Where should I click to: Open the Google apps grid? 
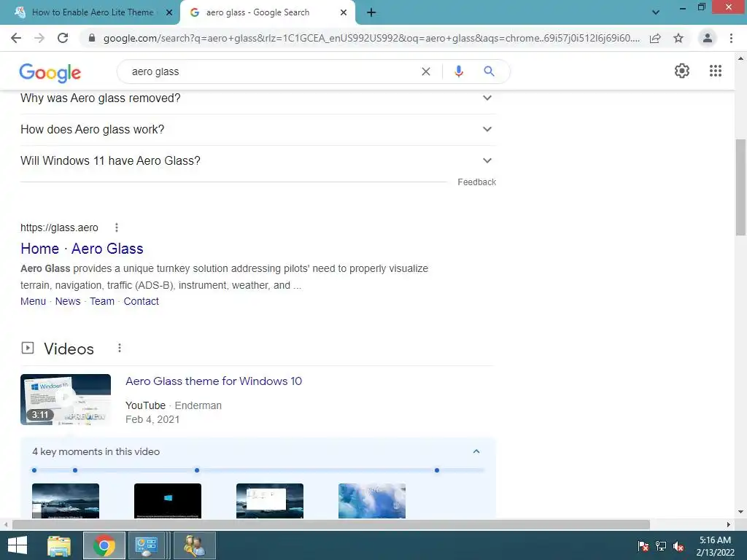[716, 71]
